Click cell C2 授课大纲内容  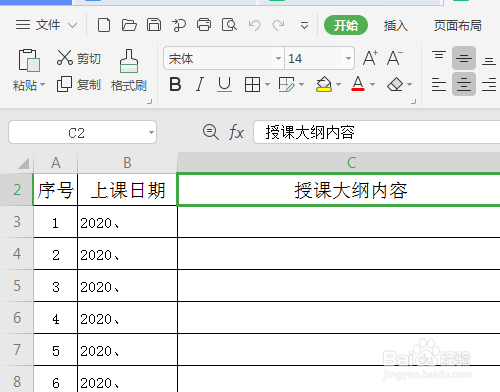(339, 190)
